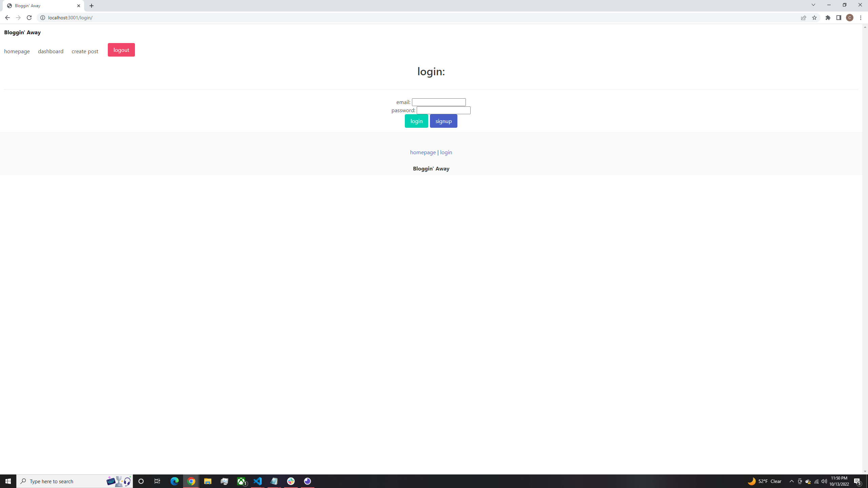Screen dimensions: 868x488
Task: Select the Bloggin' Away browser tab
Action: (41, 5)
